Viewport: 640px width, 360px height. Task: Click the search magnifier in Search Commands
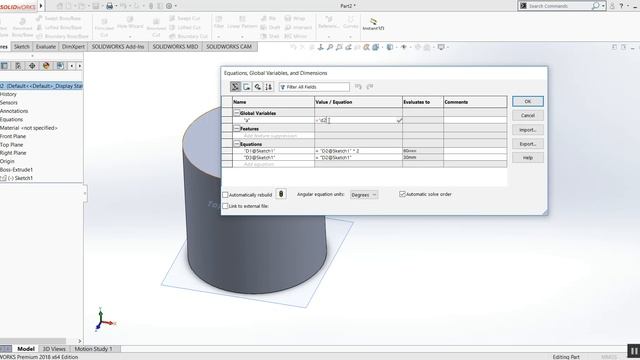pyautogui.click(x=596, y=6)
